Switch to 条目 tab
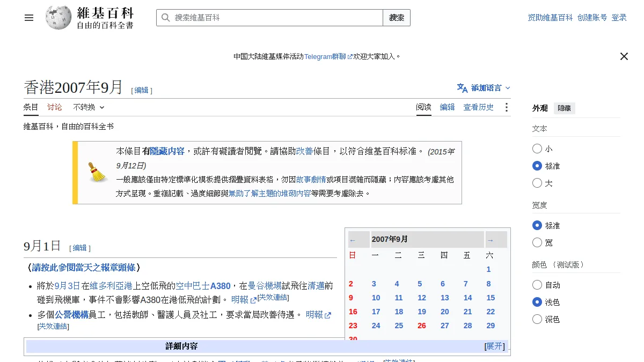Screen dimensions: 644x362 coord(31,107)
